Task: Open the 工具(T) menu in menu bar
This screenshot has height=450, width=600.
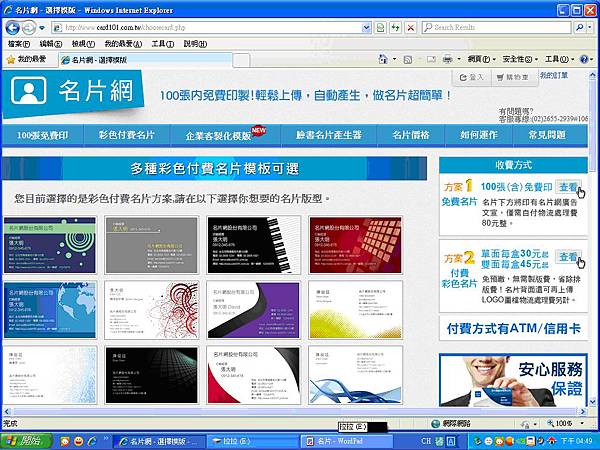Action: pyautogui.click(x=163, y=44)
